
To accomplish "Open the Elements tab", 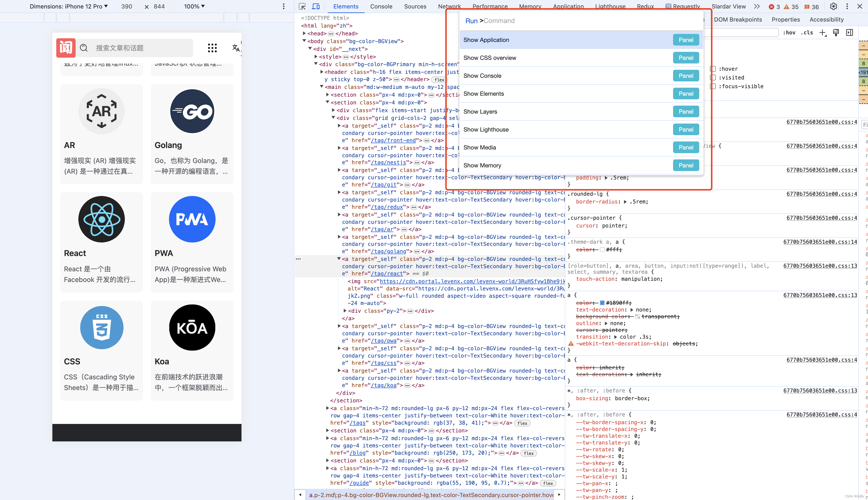I will pyautogui.click(x=345, y=7).
